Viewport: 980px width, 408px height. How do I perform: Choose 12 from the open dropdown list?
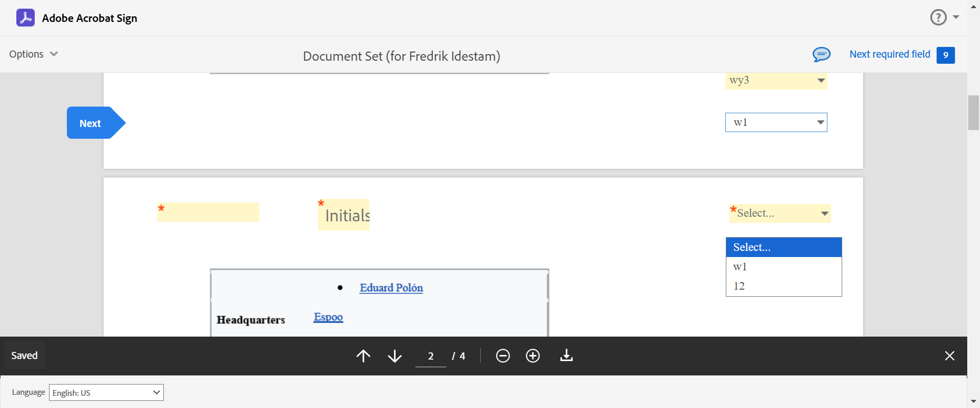739,286
